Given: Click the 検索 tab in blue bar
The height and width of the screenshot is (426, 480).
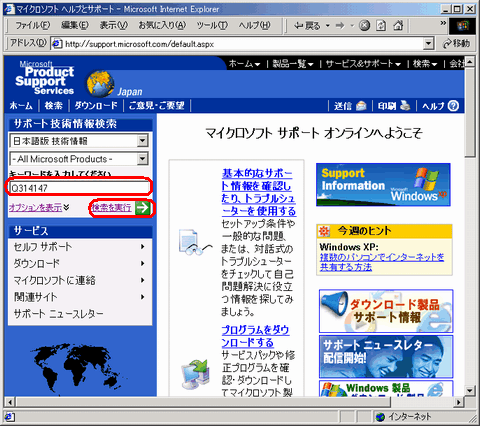Looking at the screenshot, I should (x=54, y=106).
